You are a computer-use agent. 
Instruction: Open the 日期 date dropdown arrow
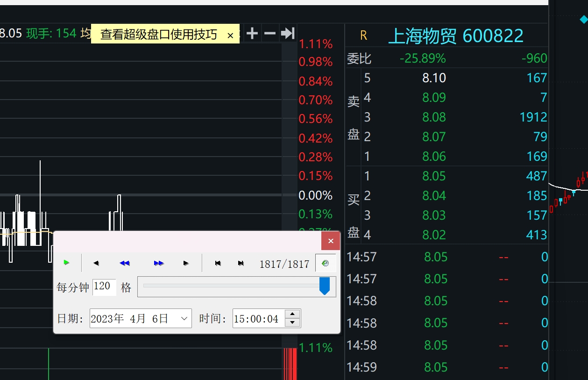click(x=185, y=319)
